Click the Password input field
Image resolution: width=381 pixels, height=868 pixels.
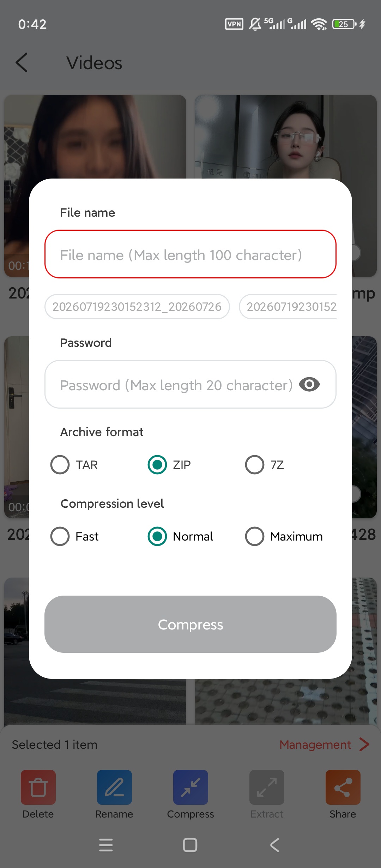(190, 384)
